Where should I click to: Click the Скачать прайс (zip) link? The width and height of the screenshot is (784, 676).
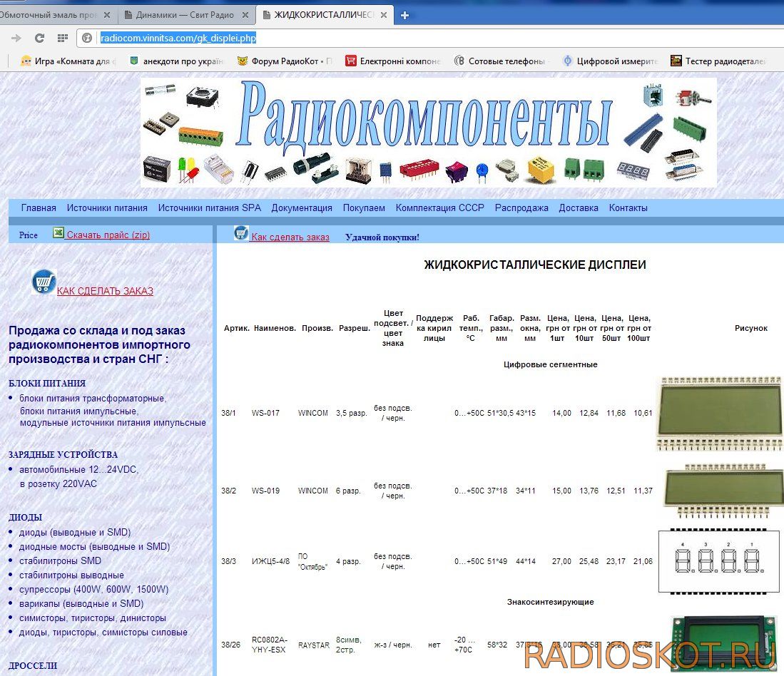pos(108,235)
